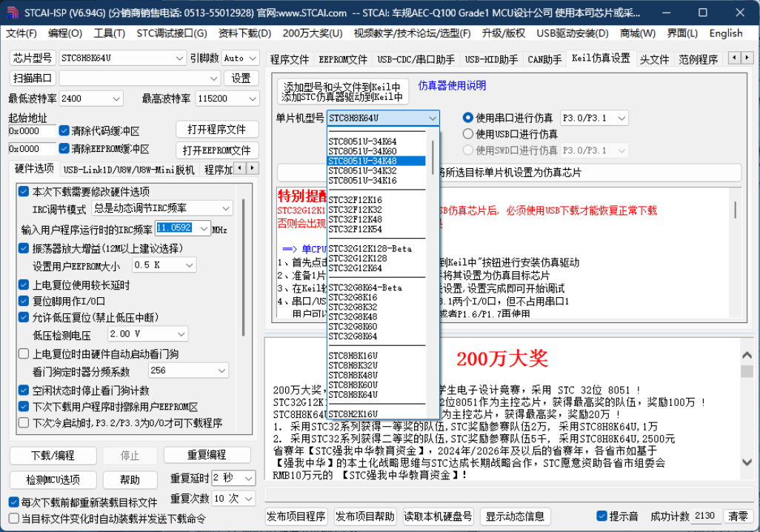Open 工具(T) menu
760x532 pixels.
point(109,33)
